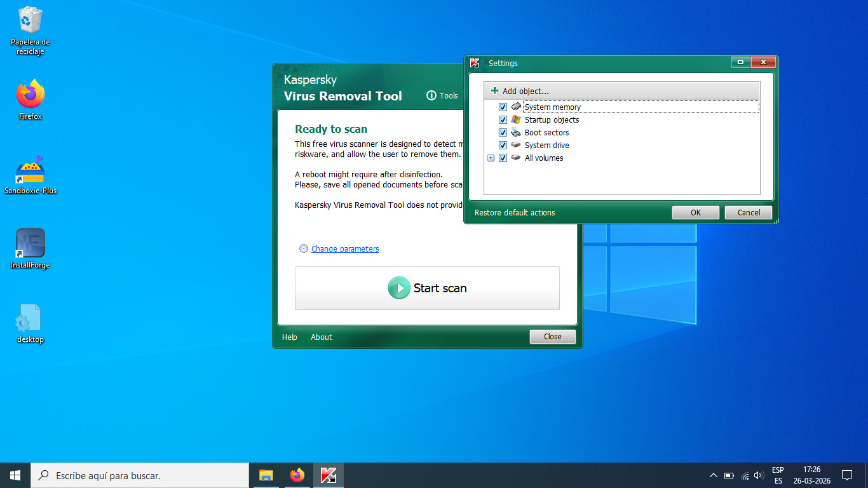Disable the Boot sectors checkbox
This screenshot has height=488, width=868.
point(503,133)
